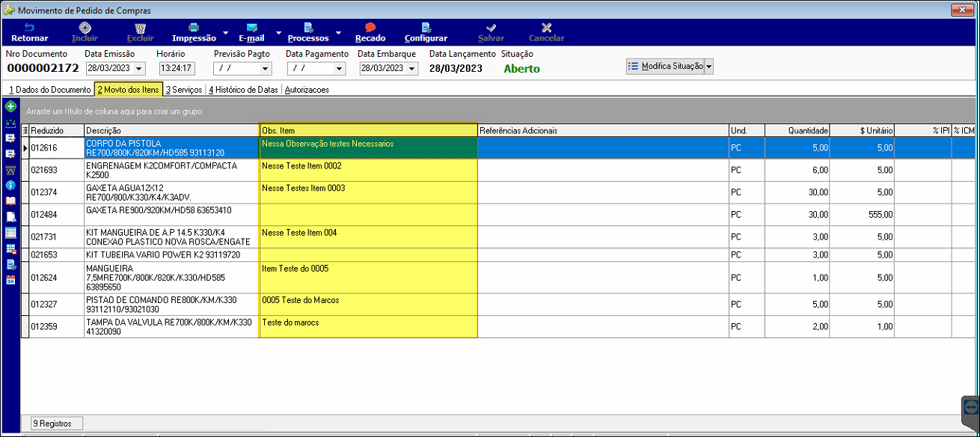980x437 pixels.
Task: Switch to the Autorizacoes tab
Action: click(x=307, y=89)
